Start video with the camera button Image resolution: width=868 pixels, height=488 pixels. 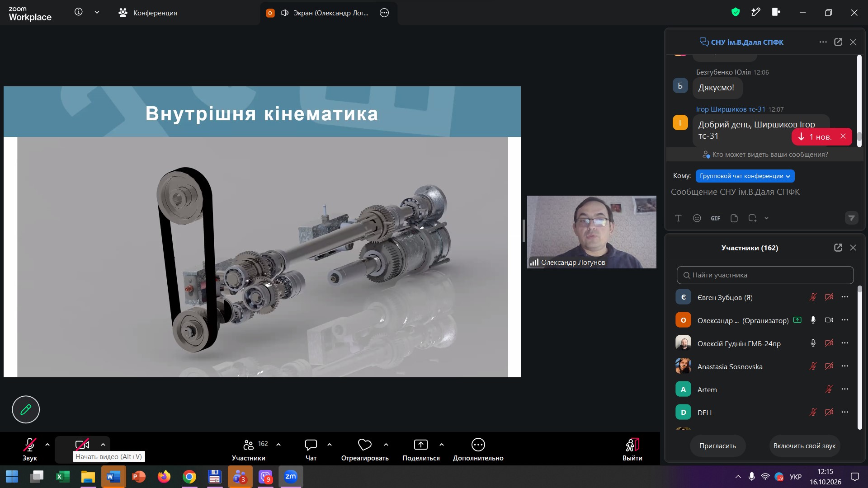(82, 445)
